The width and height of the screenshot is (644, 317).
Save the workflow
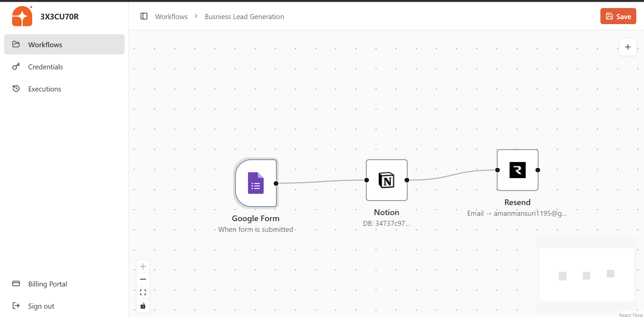pos(618,16)
